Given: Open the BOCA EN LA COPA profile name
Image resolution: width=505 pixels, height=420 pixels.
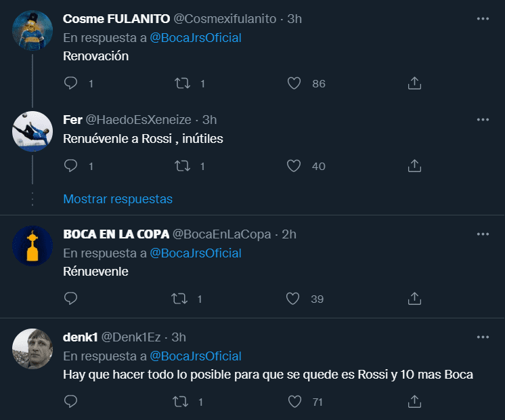Looking at the screenshot, I should [116, 234].
